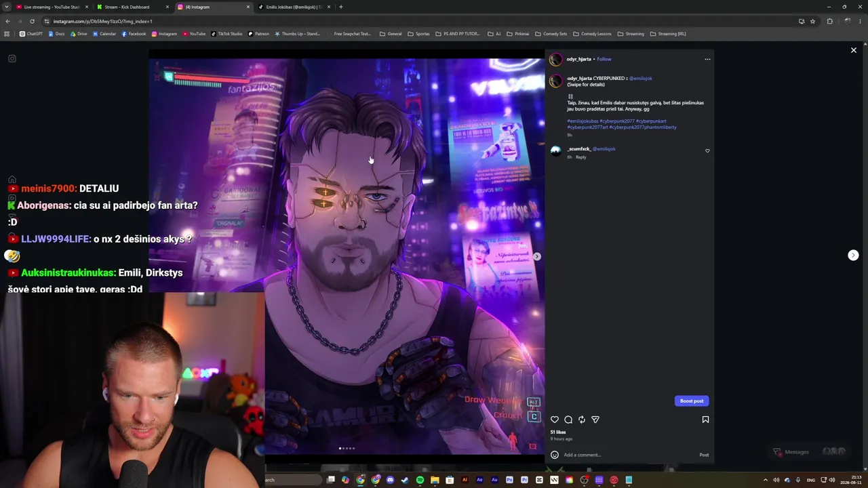Image resolution: width=868 pixels, height=488 pixels.
Task: Open the Docs bookmark
Action: point(56,34)
